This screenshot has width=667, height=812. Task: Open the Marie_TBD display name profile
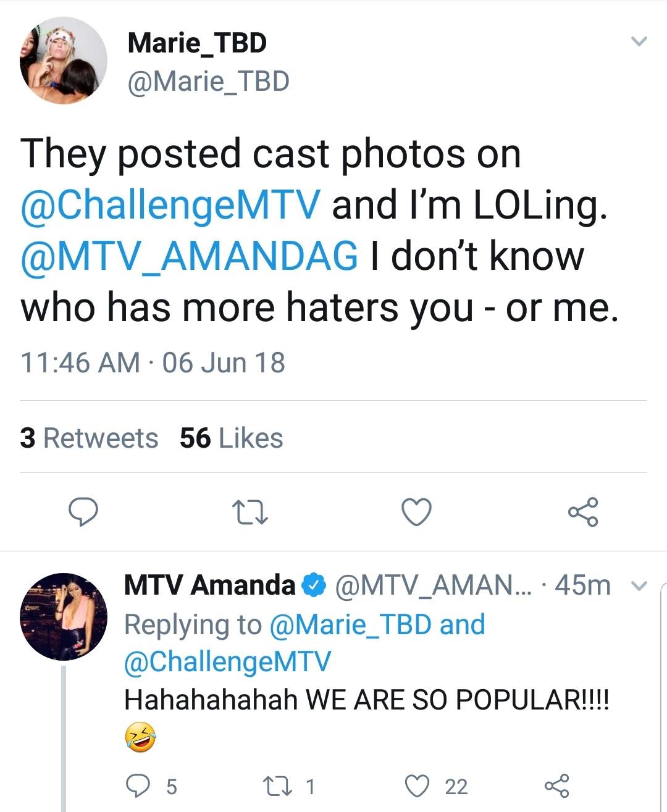pyautogui.click(x=197, y=43)
